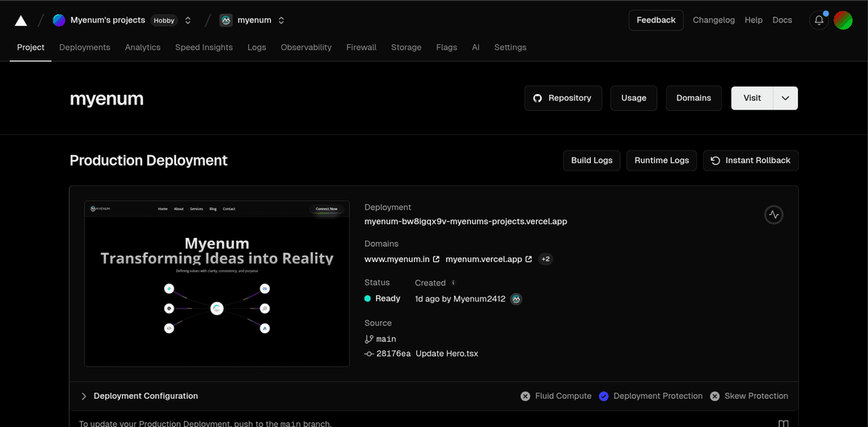Click the Fluid Compute disabled status icon
Screen dimensions: 868x427
coord(526,396)
